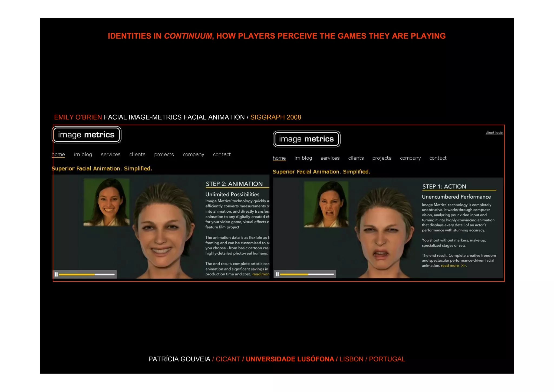Click the right Superior Facial Animation tagline
Image resolution: width=554 pixels, height=392 pixels.
(321, 172)
